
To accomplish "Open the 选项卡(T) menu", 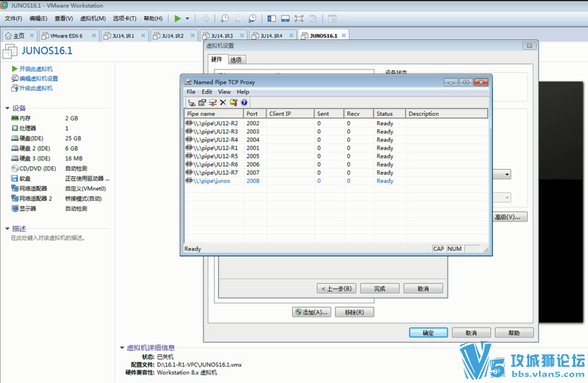I will [x=125, y=19].
